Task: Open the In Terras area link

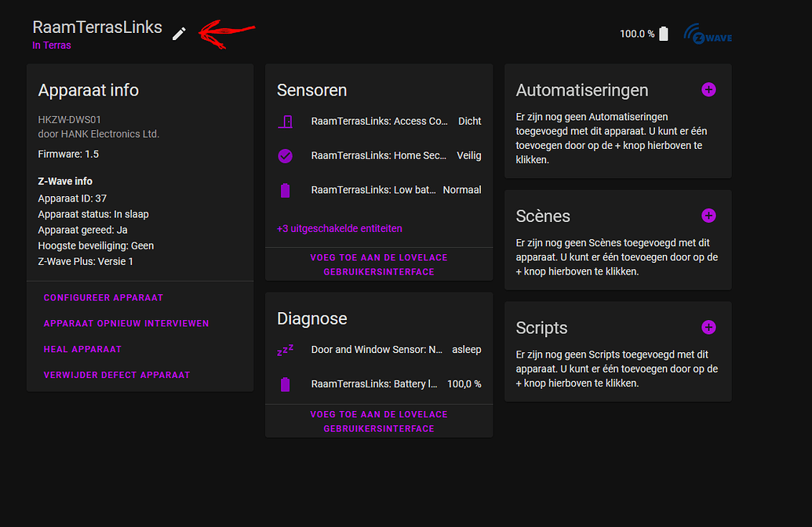Action: pos(52,45)
